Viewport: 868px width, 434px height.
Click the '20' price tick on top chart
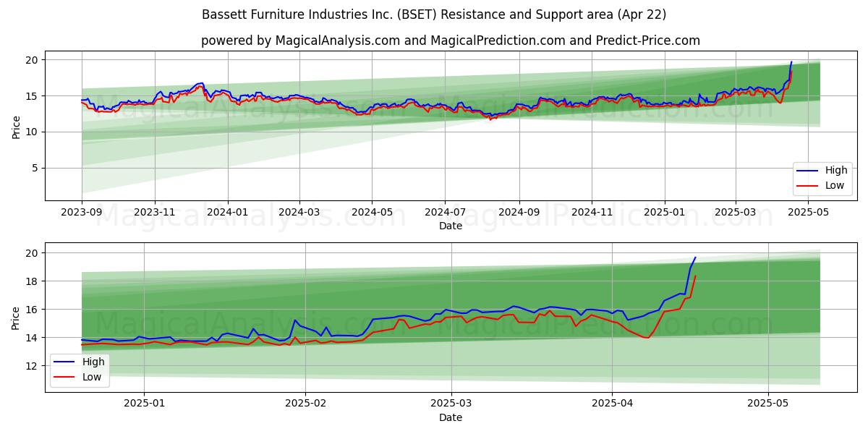32,60
